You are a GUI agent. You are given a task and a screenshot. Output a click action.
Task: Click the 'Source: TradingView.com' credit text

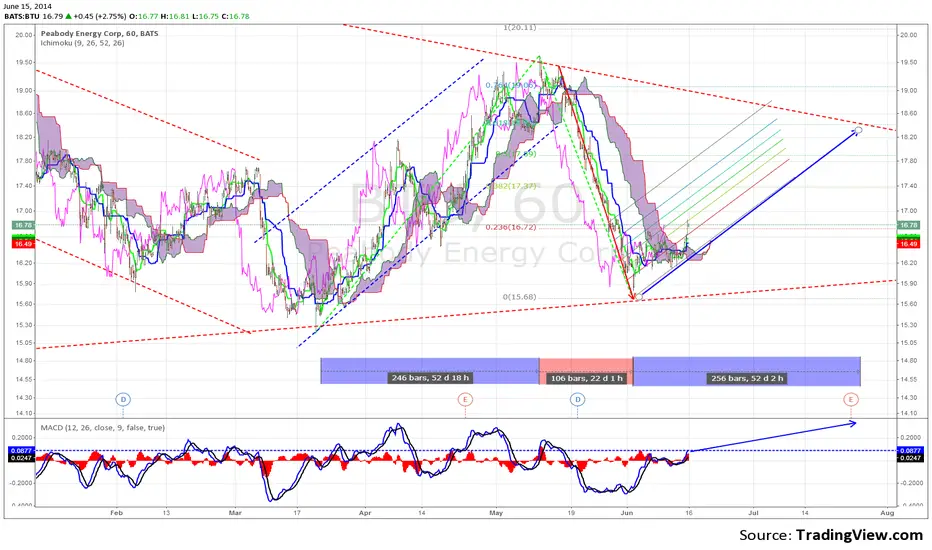[831, 535]
